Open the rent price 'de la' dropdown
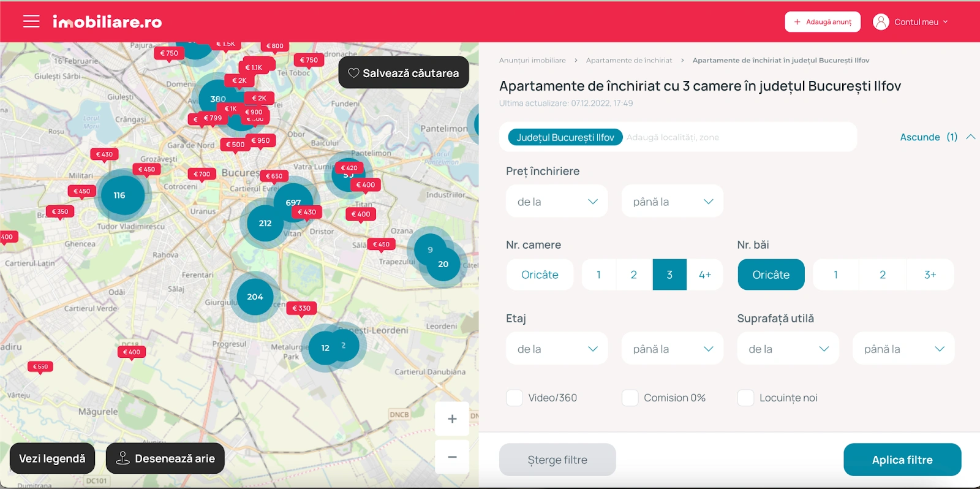This screenshot has height=489, width=980. point(557,202)
